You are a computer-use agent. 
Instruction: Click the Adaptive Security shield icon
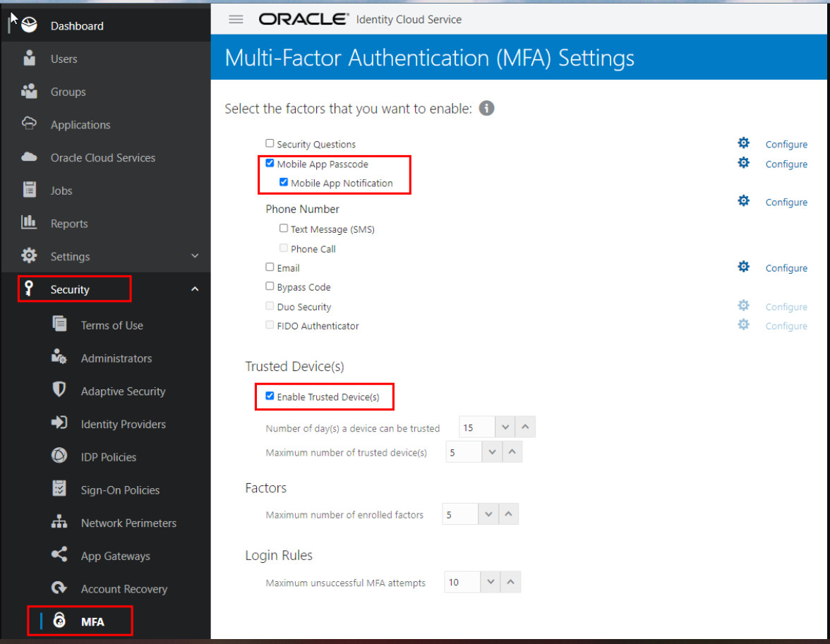[59, 389]
